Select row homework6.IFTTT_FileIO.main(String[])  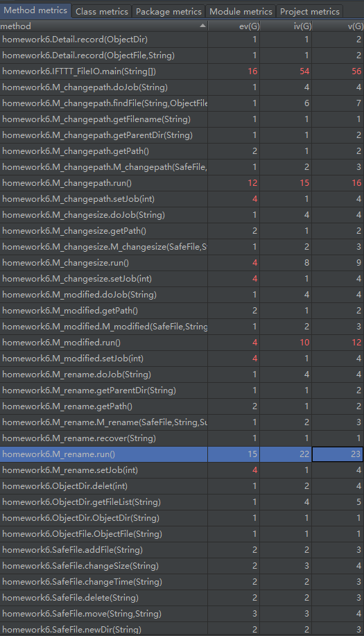pos(182,71)
